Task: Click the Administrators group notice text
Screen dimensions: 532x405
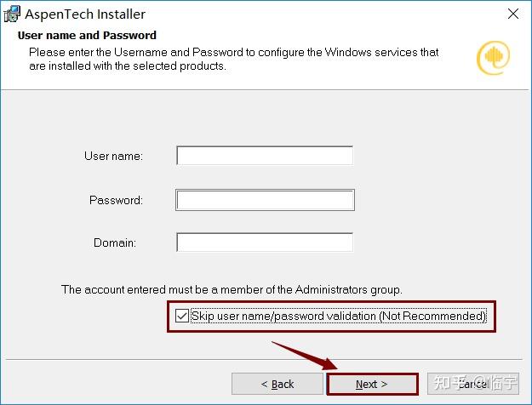Action: 232,289
